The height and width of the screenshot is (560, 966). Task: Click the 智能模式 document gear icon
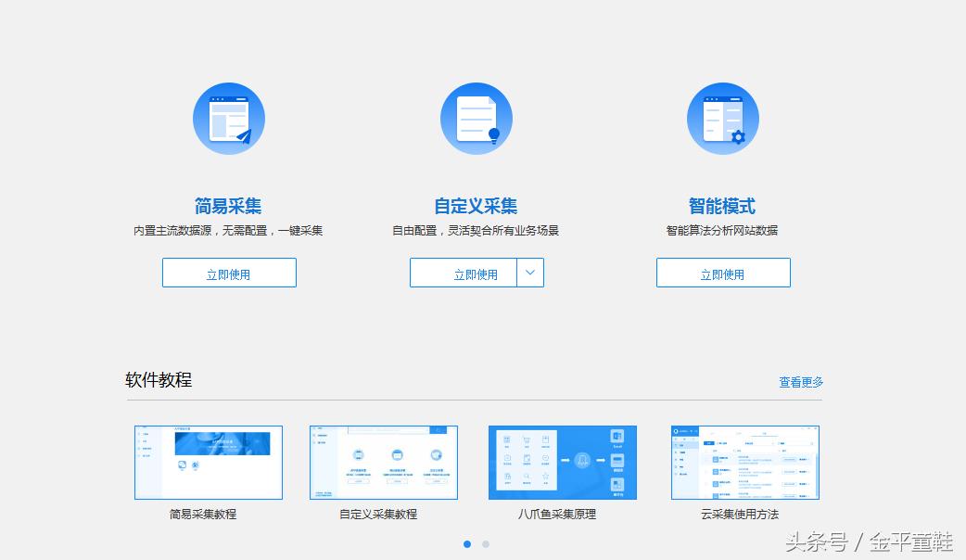pos(723,118)
